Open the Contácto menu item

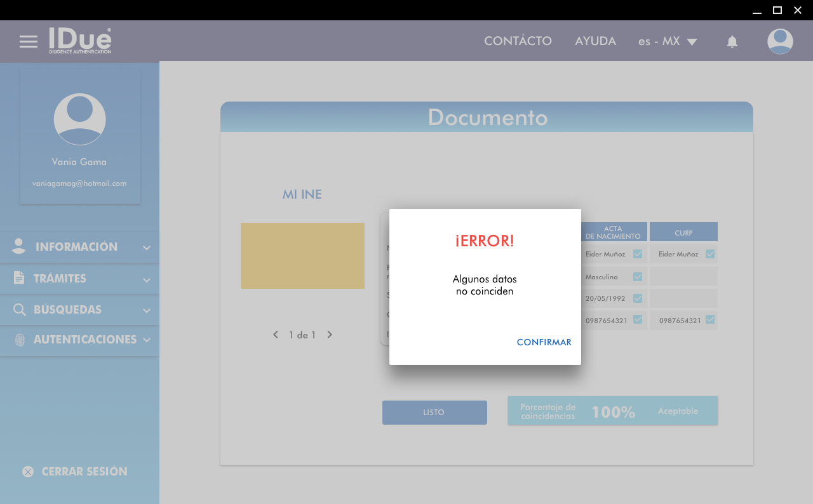(518, 41)
